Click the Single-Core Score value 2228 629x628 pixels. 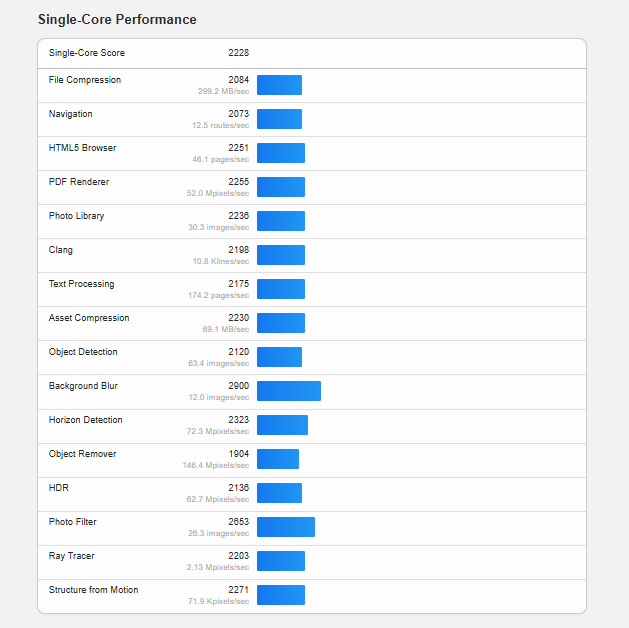coord(238,53)
